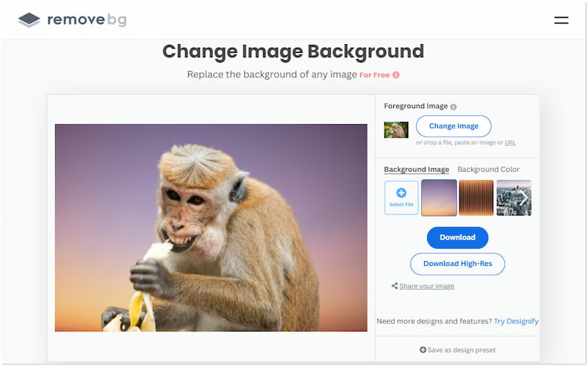Click the Select File upload box
Image resolution: width=588 pixels, height=366 pixels.
point(401,198)
